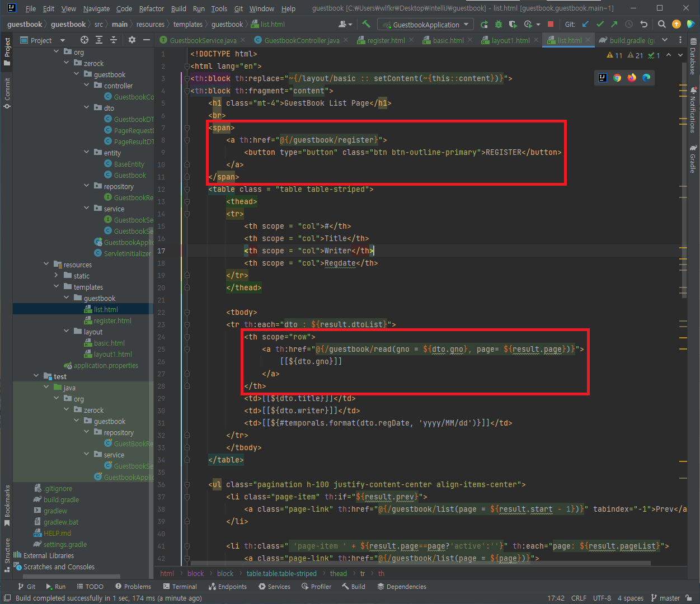Screen dimensions: 700x604
Task: Stop the running application
Action: tap(551, 24)
